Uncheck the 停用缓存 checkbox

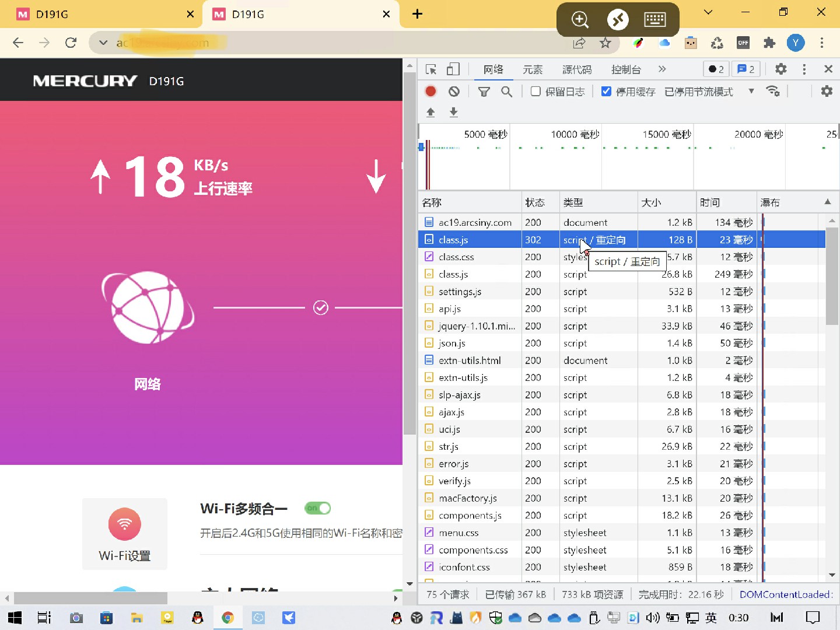(606, 92)
